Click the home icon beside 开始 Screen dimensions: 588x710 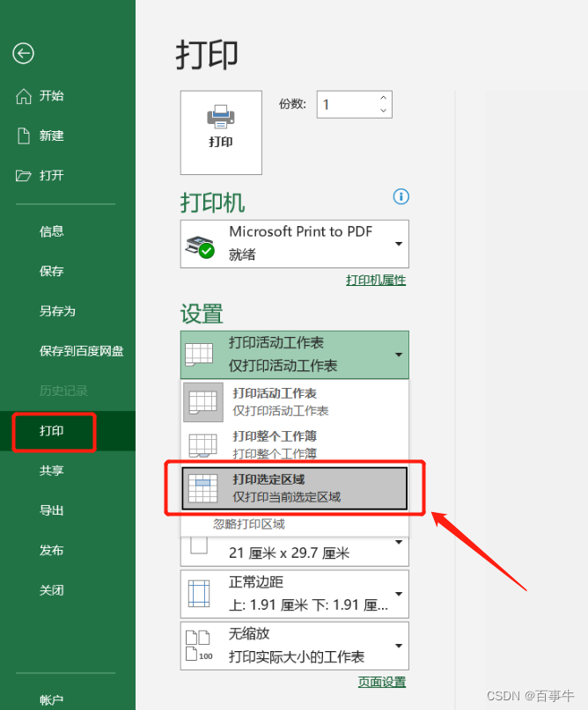(24, 96)
